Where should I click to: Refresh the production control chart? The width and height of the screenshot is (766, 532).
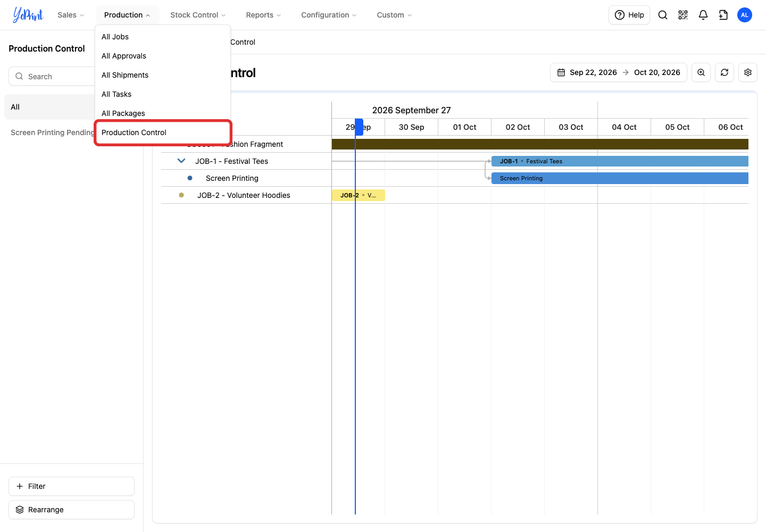pyautogui.click(x=725, y=72)
